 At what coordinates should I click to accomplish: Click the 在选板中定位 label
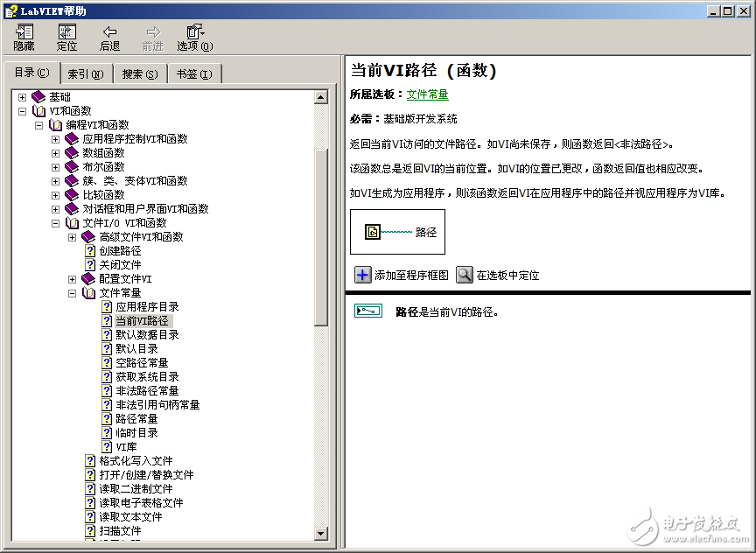coord(507,276)
